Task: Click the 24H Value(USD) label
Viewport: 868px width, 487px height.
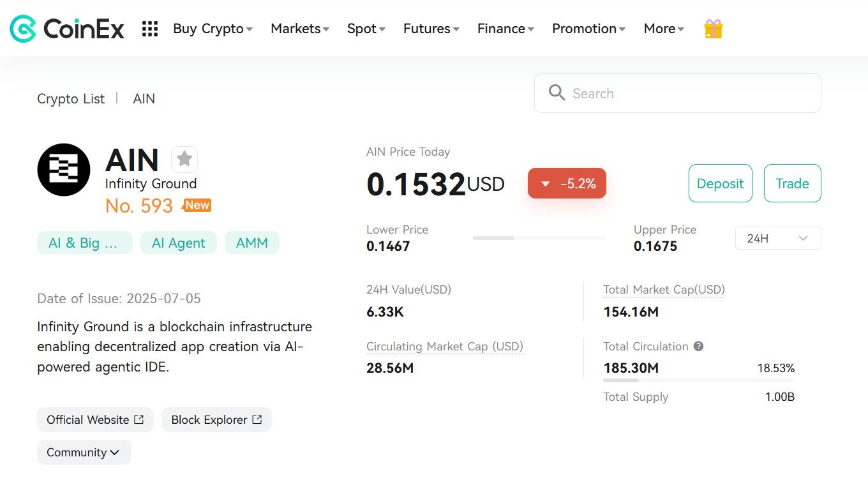Action: click(408, 289)
